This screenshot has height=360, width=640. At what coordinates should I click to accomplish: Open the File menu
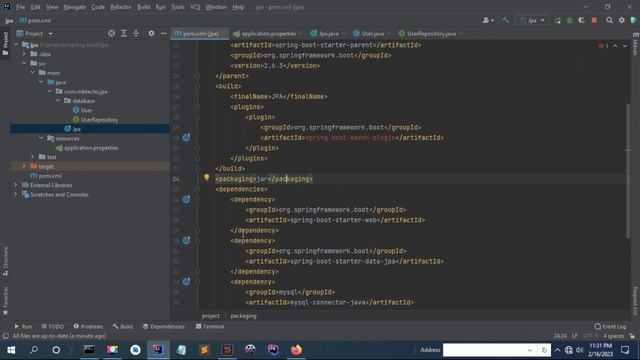pyautogui.click(x=20, y=7)
